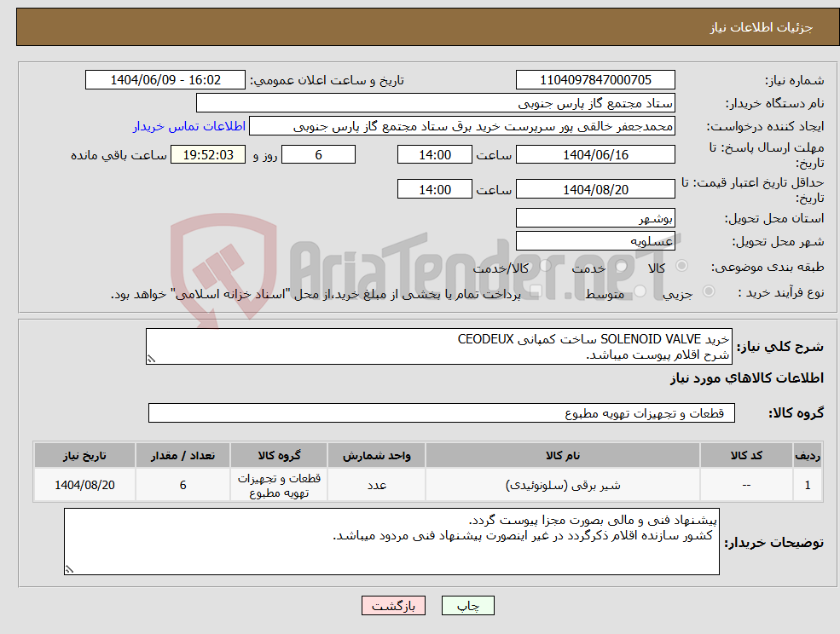Click the buyer notes resize handle

tap(69, 570)
